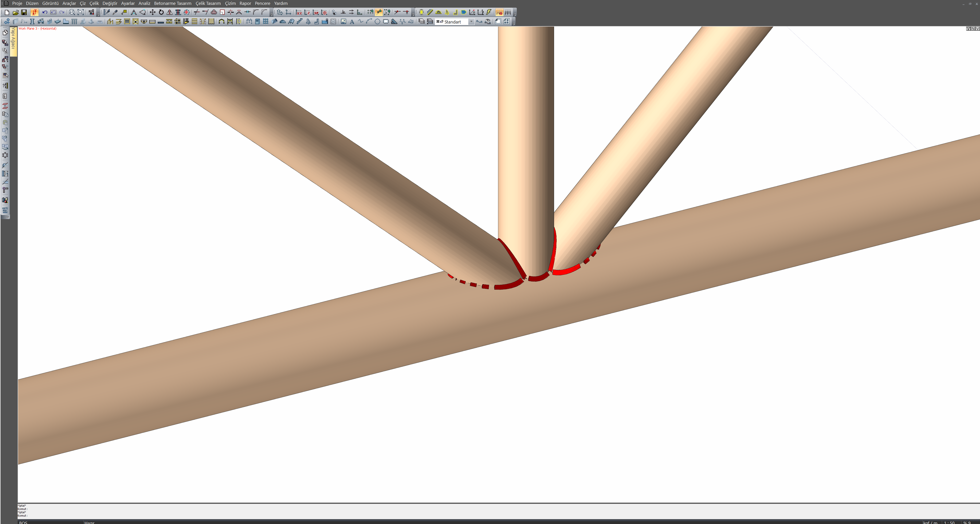Select the Mirror tool icon
This screenshot has width=980, height=524.
pyautogui.click(x=169, y=13)
